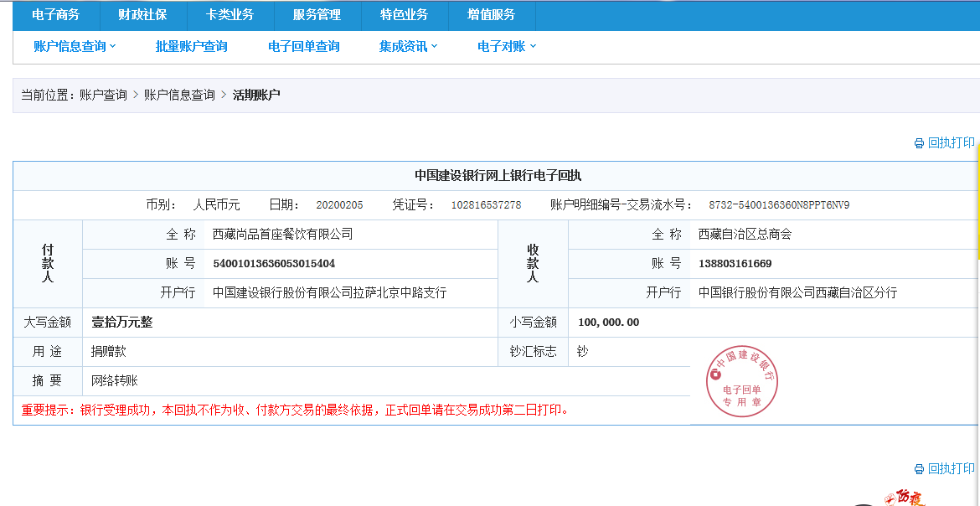This screenshot has width=980, height=506.
Task: Open the 增值服务 top menu
Action: point(491,15)
